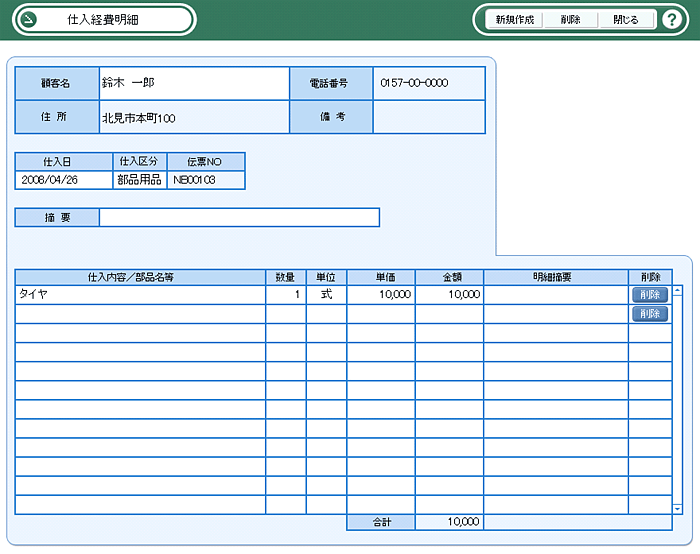Viewport: 700px width, 554px height.
Task: Click the table scrollbar up arrow
Action: 678,292
